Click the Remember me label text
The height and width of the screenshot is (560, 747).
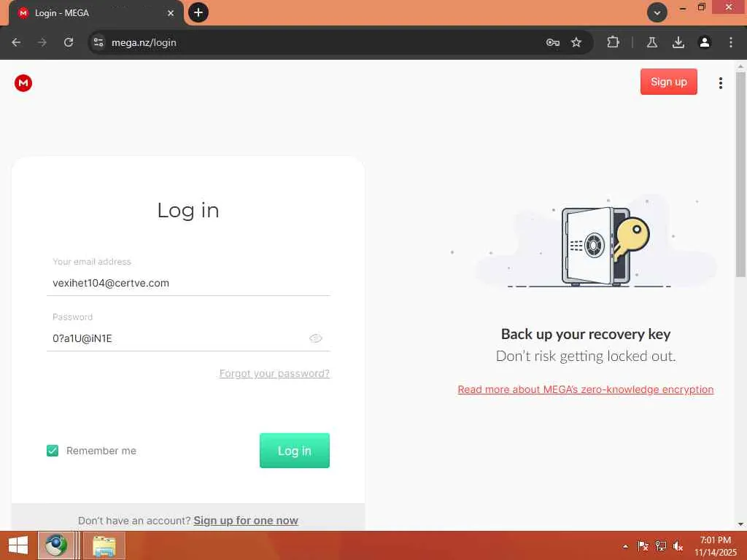pyautogui.click(x=101, y=451)
